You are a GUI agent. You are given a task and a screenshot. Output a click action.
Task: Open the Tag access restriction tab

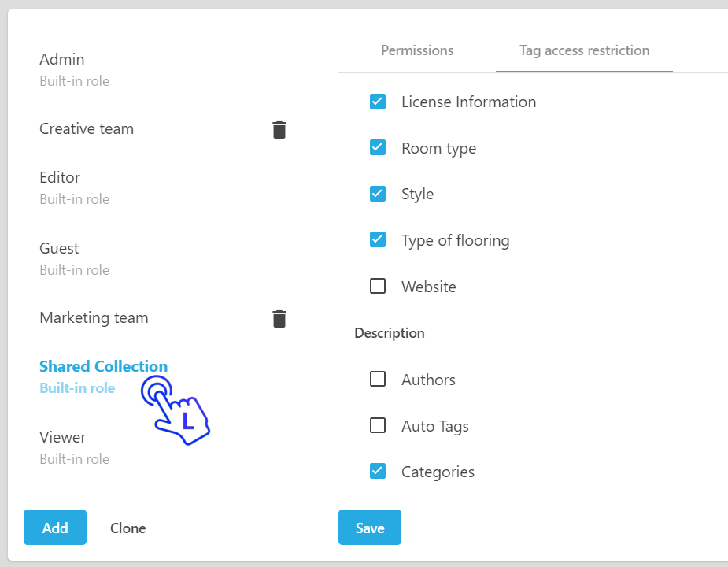pyautogui.click(x=584, y=50)
